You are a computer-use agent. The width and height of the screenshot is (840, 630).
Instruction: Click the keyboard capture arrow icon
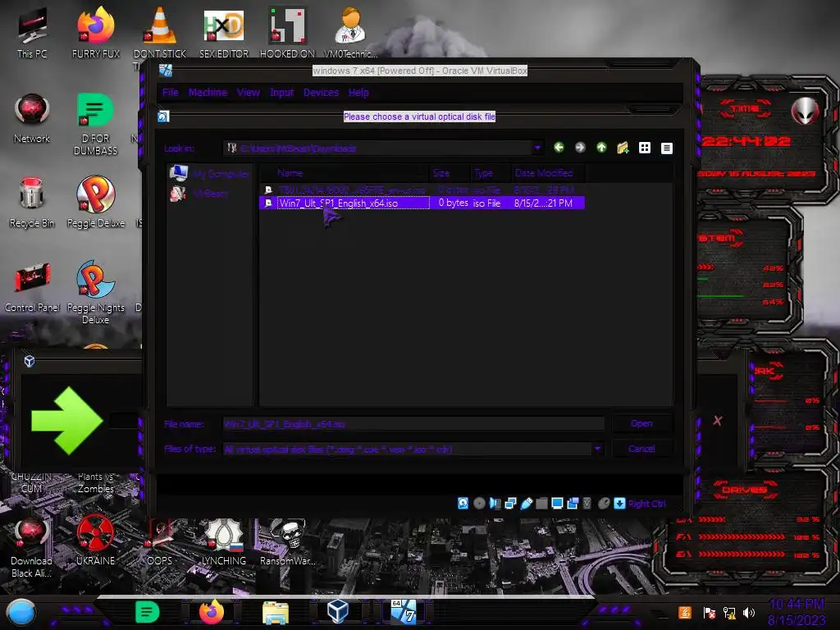click(x=619, y=503)
